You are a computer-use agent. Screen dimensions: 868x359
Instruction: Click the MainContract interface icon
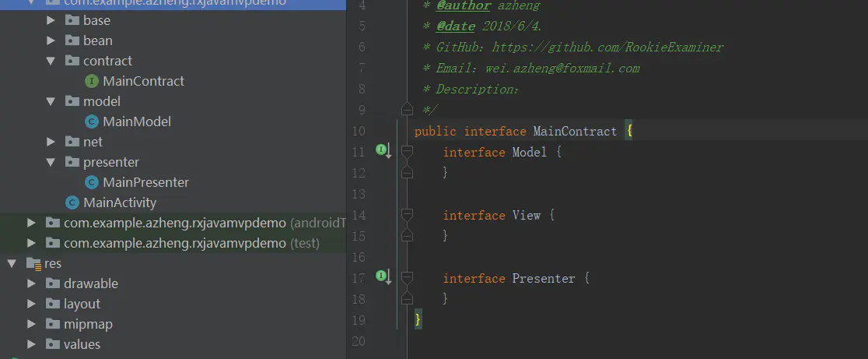pos(91,82)
